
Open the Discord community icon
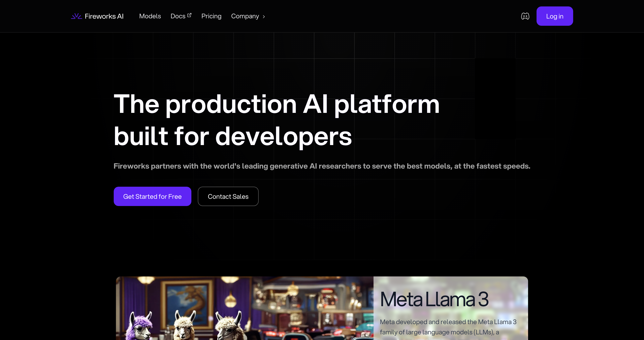(x=525, y=16)
